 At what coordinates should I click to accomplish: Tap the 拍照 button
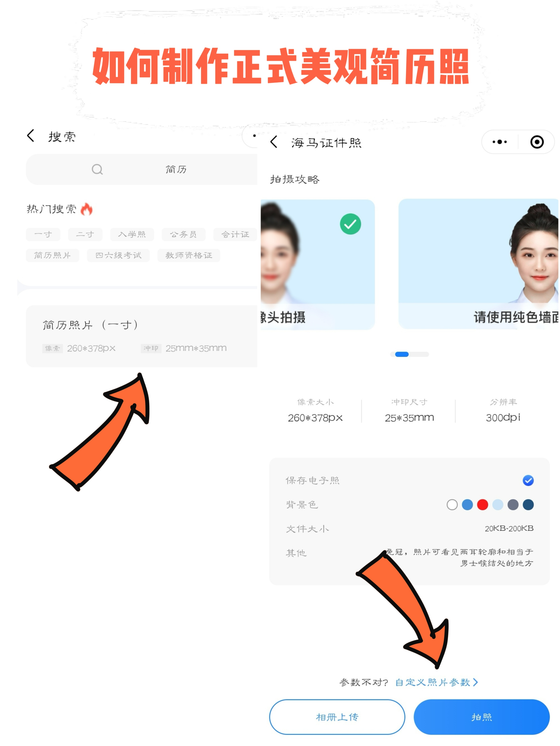click(x=482, y=717)
